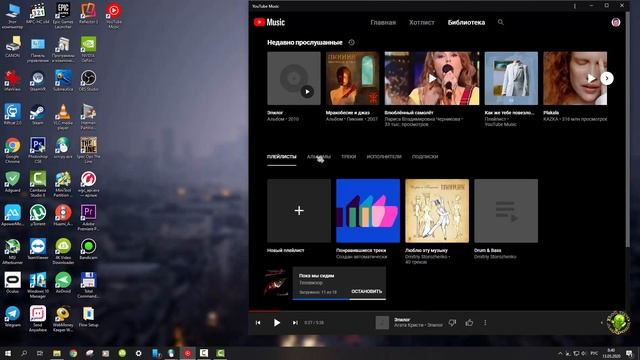Viewport: 640px width, 360px height.
Task: Select the Adobe Premiere Pro desktop icon
Action: point(88,218)
